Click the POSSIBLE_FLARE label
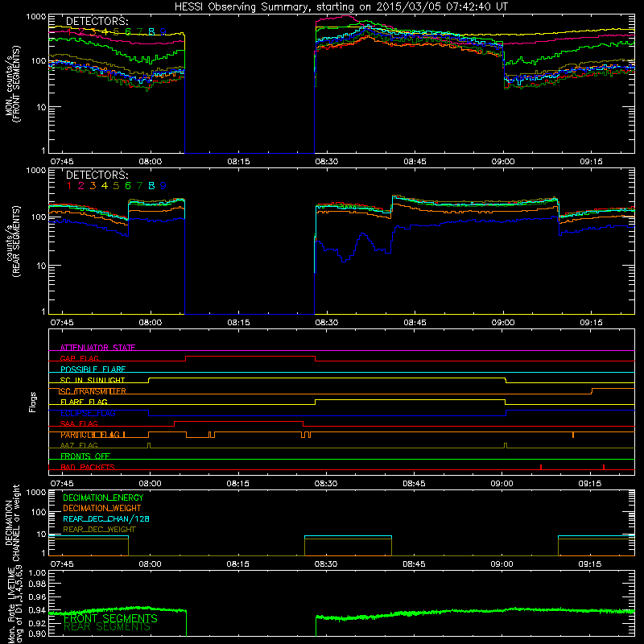 click(x=93, y=369)
